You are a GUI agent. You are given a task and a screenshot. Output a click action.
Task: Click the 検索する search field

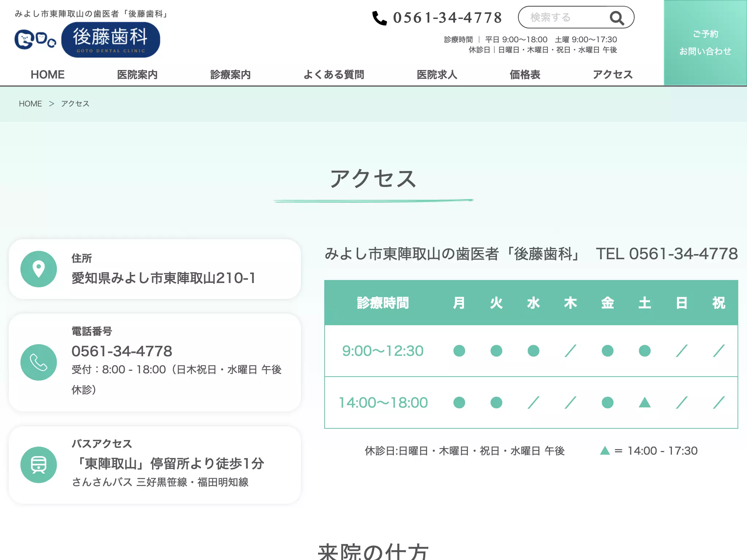click(576, 17)
